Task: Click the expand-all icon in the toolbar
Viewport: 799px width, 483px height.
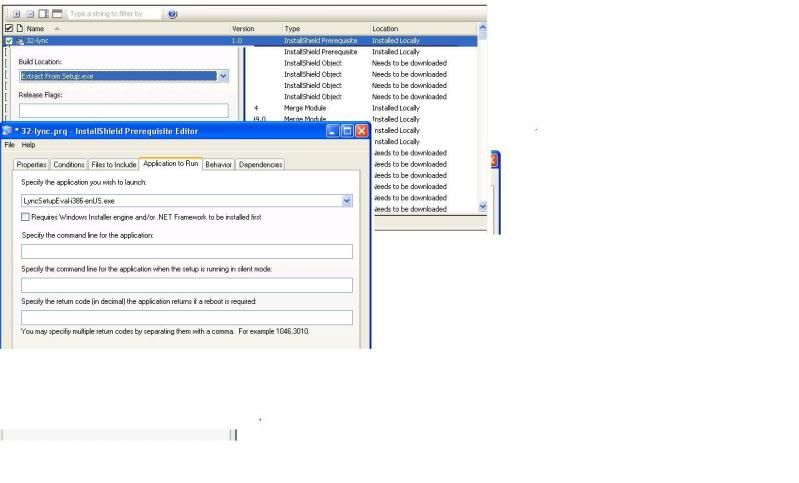Action: (16, 14)
